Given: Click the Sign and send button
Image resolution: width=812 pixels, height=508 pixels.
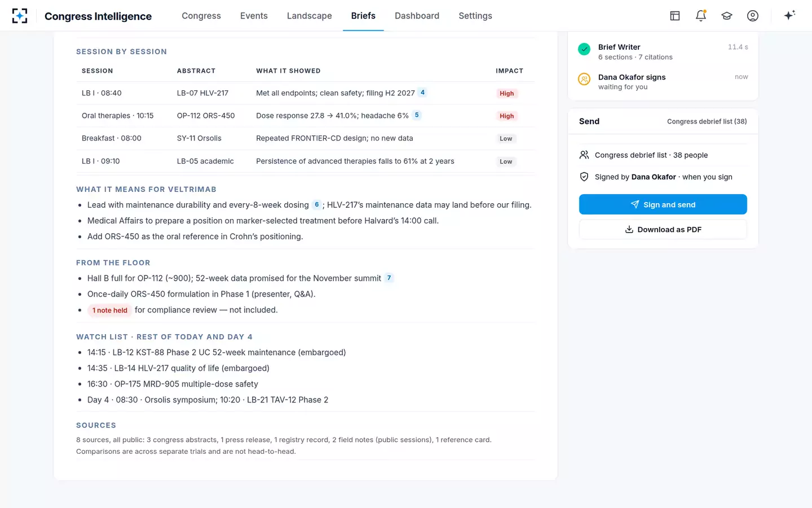Looking at the screenshot, I should [x=663, y=204].
